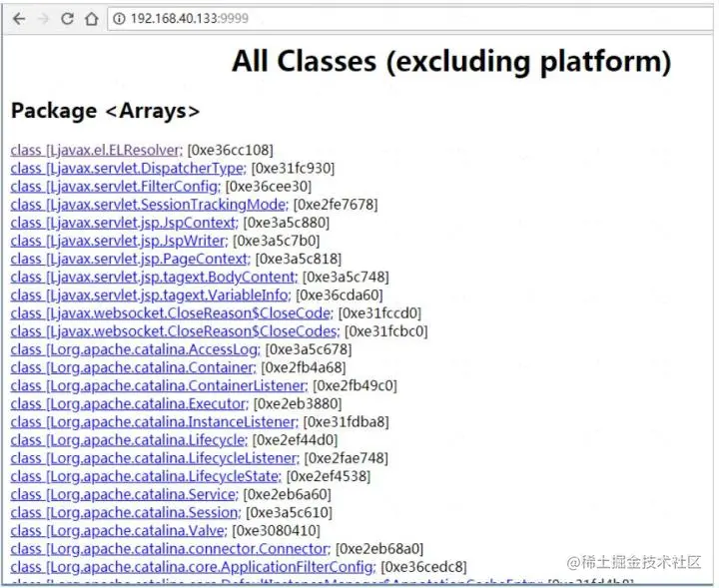Click the address [0xe2eb68a0] text
The image size is (719, 588).
(x=379, y=549)
